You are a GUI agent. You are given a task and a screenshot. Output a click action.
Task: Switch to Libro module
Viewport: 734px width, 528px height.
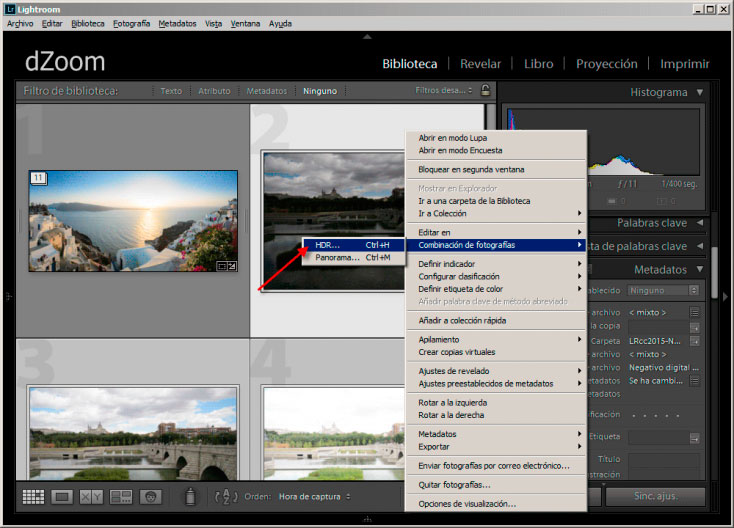pos(538,64)
